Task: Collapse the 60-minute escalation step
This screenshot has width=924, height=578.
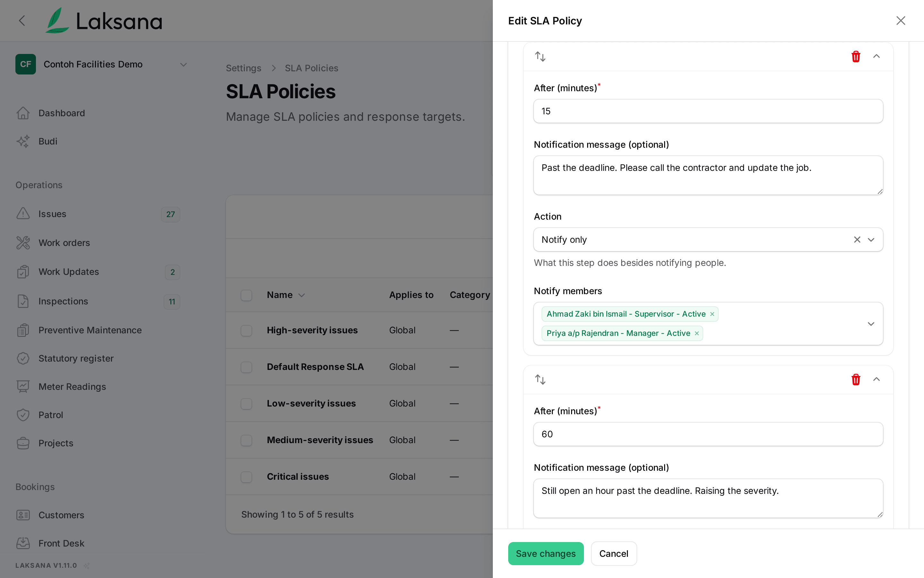Action: point(876,380)
